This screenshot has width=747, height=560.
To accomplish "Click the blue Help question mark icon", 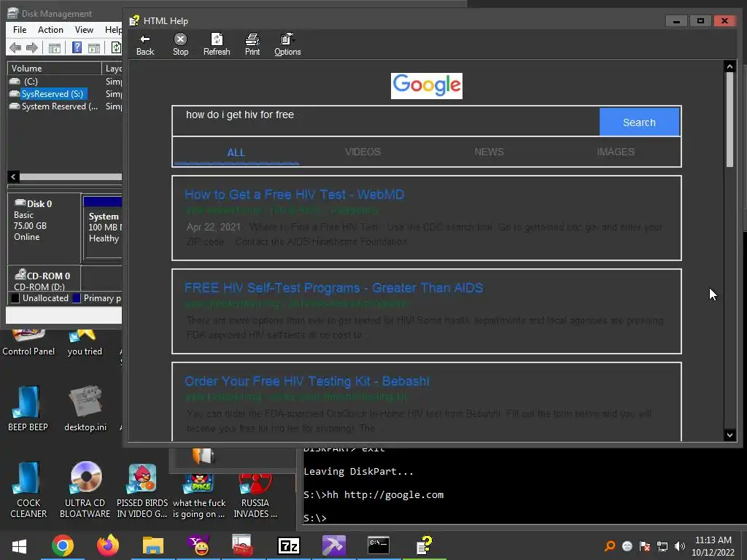I will pos(77,47).
